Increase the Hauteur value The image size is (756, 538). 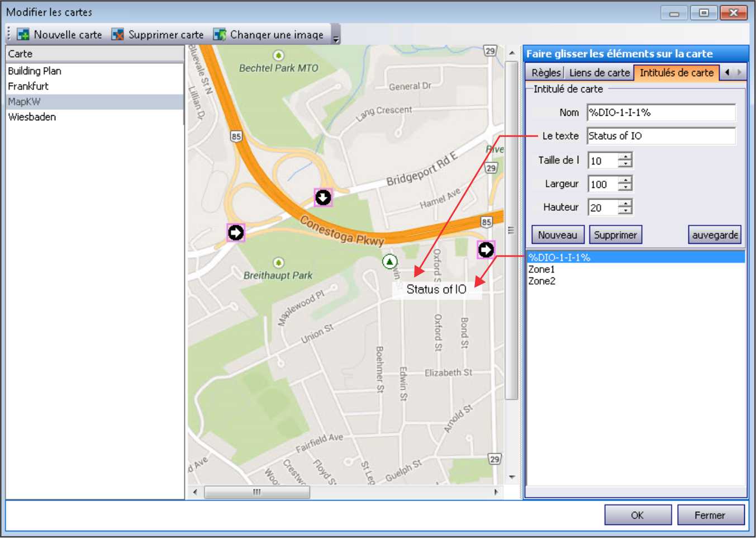click(x=625, y=204)
